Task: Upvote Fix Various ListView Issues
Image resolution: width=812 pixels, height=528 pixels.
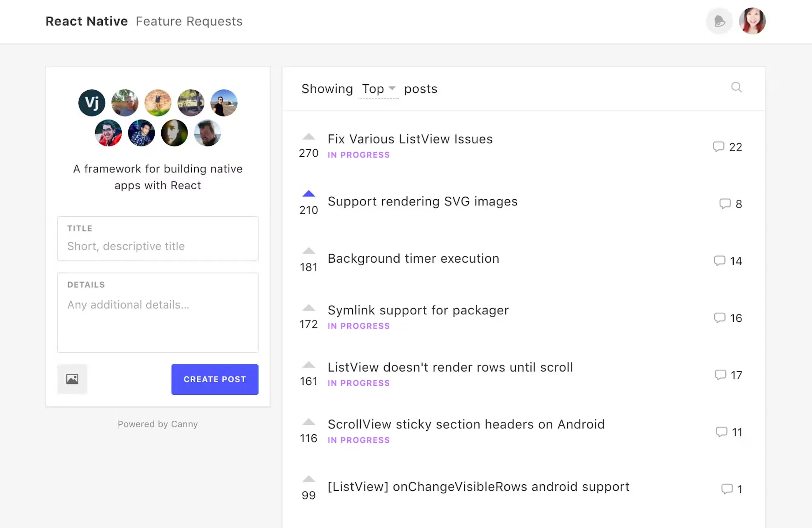Action: point(308,137)
